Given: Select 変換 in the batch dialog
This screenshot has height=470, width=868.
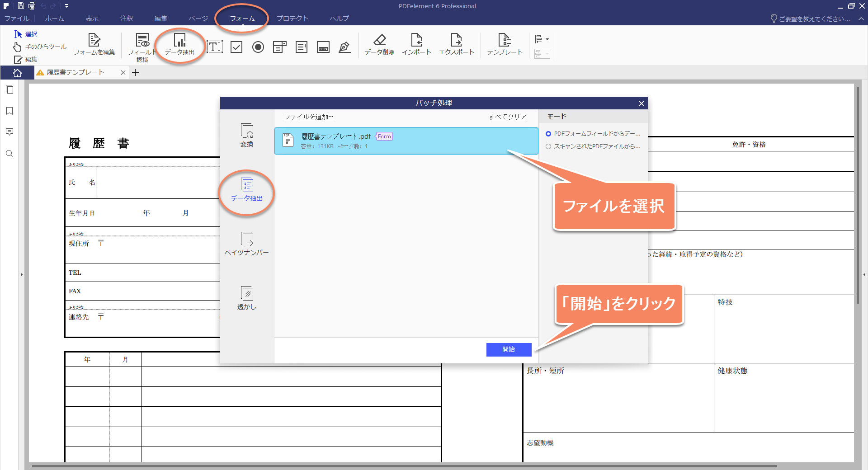Looking at the screenshot, I should [247, 136].
